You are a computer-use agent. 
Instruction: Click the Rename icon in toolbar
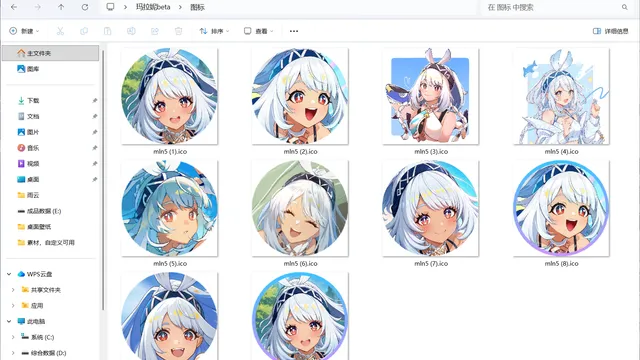click(x=131, y=31)
